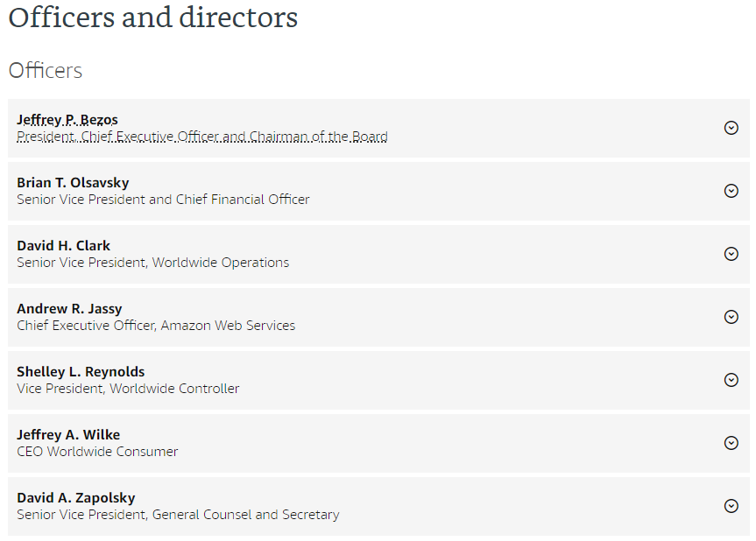Image resolution: width=756 pixels, height=541 pixels.
Task: Expand Shelley L. Reynolds chevron icon
Action: pyautogui.click(x=731, y=380)
